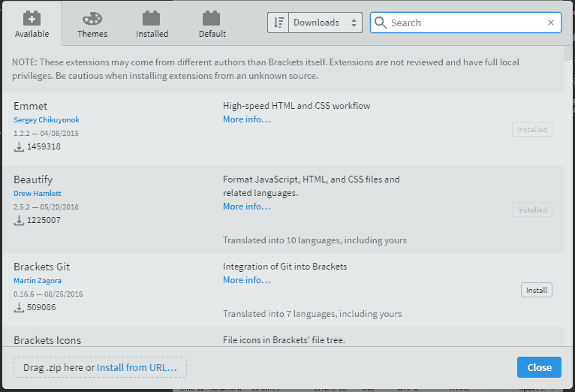
Task: Click Emmet version text 1.2.2 — 04/08/2015
Action: click(x=47, y=134)
